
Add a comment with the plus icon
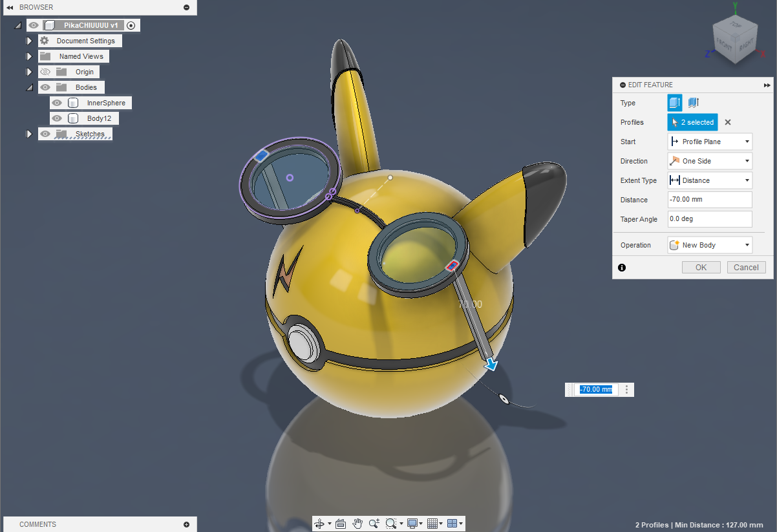[187, 524]
